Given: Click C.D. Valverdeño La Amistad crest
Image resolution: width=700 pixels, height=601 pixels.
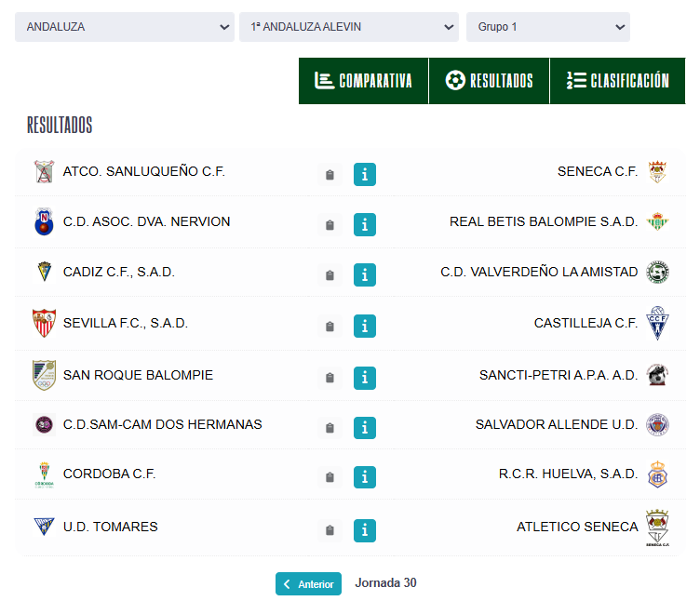Looking at the screenshot, I should click(x=657, y=272).
